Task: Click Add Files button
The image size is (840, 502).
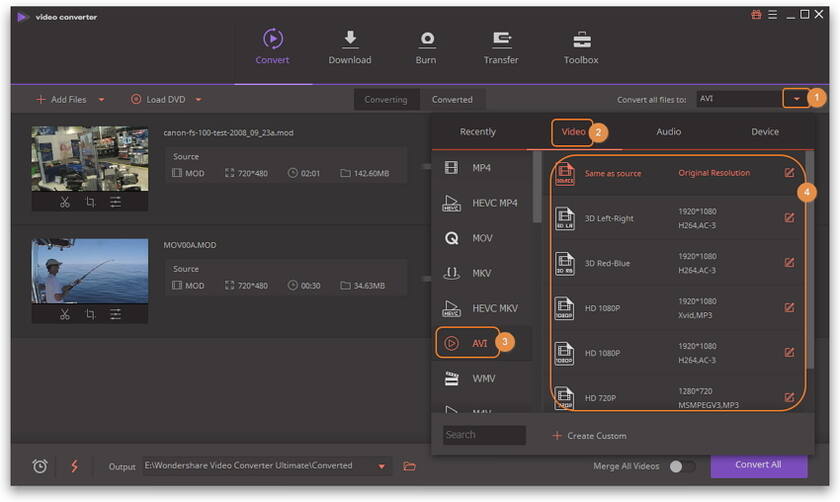Action: pos(61,100)
